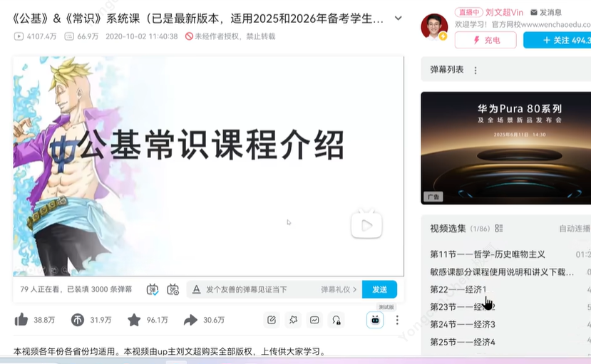
Task: Expand the video title chevron
Action: pyautogui.click(x=398, y=18)
